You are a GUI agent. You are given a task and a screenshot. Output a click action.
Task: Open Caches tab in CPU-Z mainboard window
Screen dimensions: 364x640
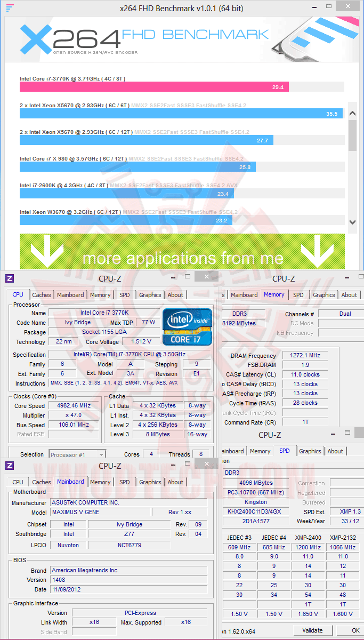pyautogui.click(x=42, y=482)
